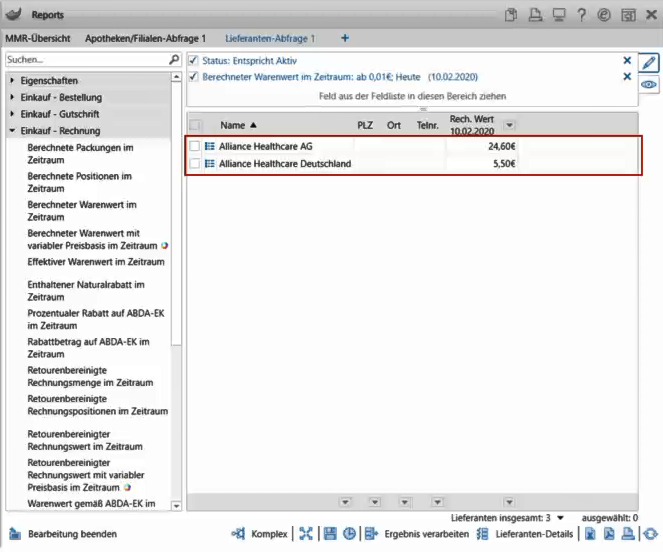Expand the Einkauf - Bestellung tree node
The image size is (663, 552).
pos(12,97)
